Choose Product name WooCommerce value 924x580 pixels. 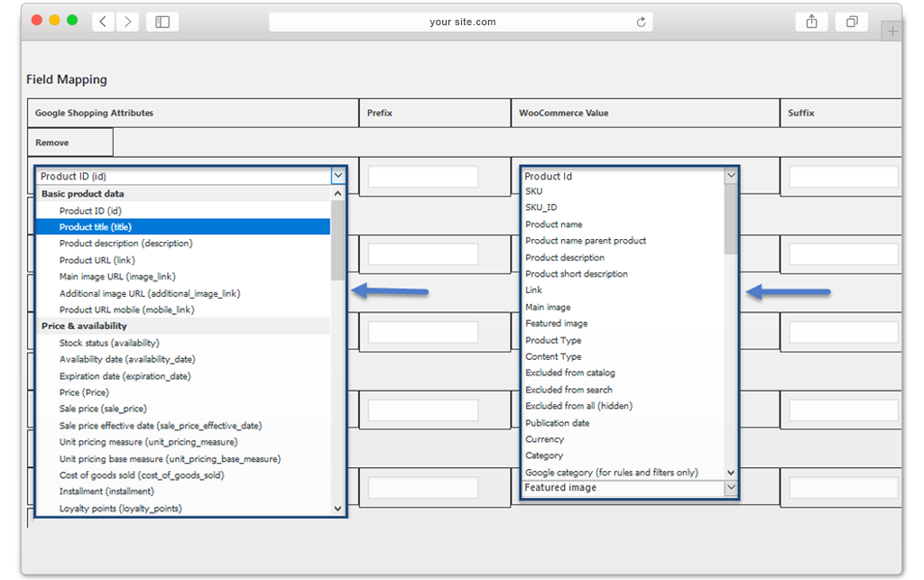(554, 225)
